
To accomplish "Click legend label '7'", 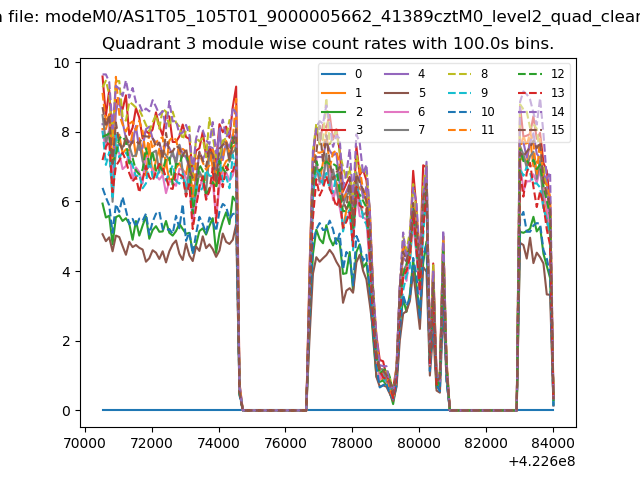I will click(x=421, y=130).
